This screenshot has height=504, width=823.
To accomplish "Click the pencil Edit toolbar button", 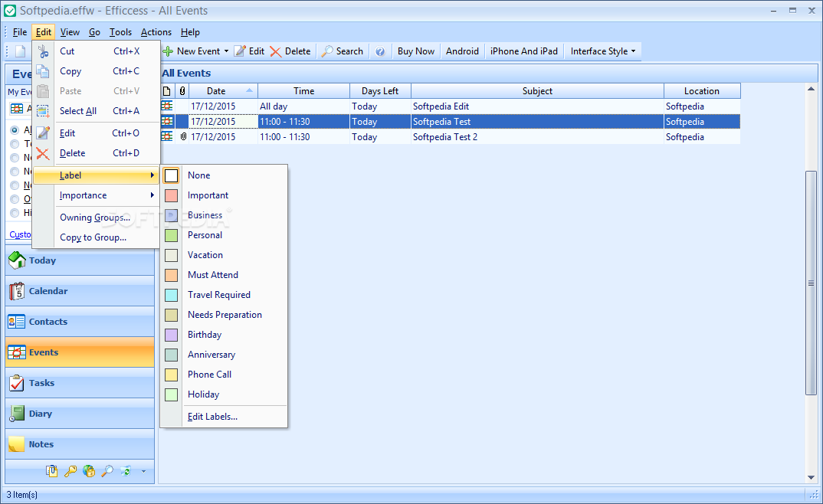I will [x=249, y=51].
